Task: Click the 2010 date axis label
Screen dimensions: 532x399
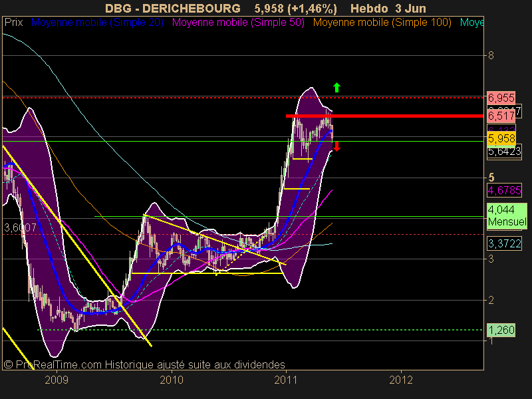Action: coord(172,380)
